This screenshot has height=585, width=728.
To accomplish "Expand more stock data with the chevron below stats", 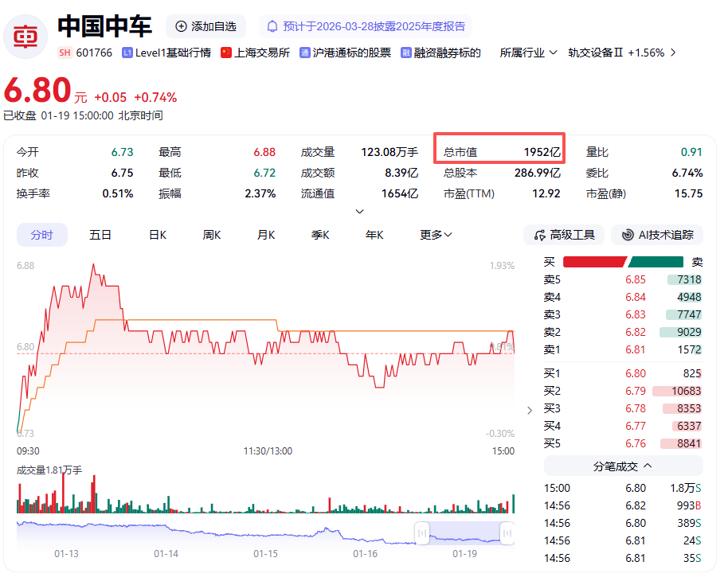I will (x=359, y=212).
